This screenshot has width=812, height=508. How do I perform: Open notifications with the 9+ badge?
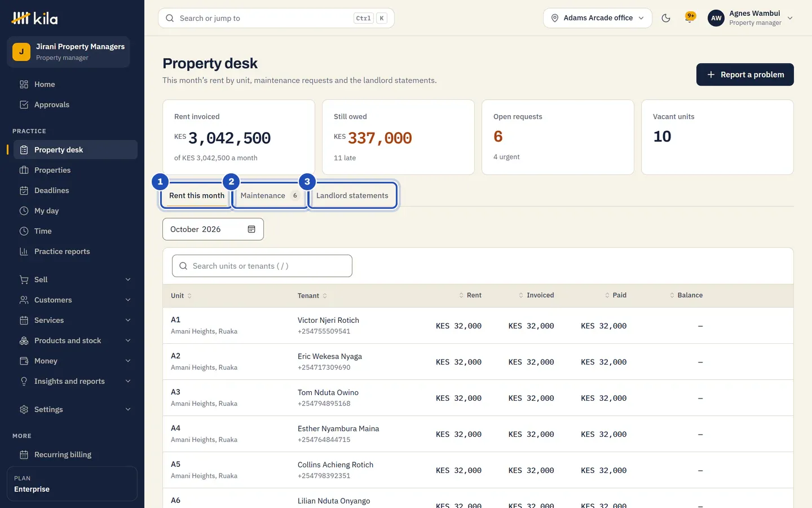(690, 17)
